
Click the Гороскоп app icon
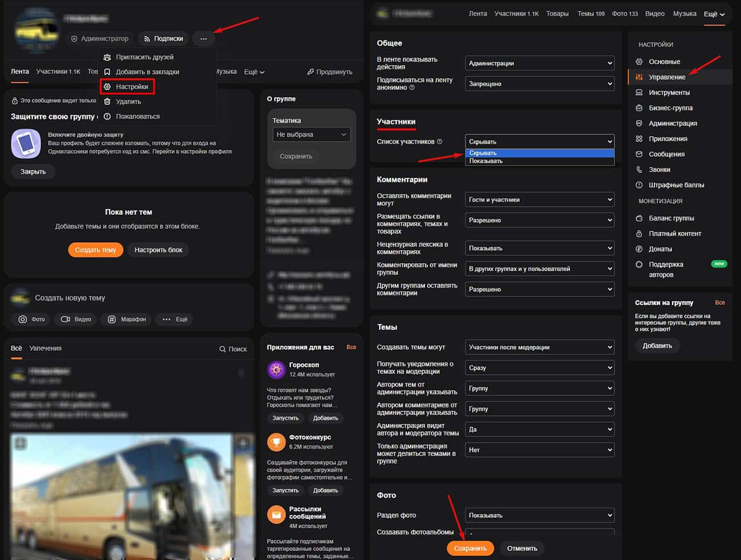click(276, 370)
